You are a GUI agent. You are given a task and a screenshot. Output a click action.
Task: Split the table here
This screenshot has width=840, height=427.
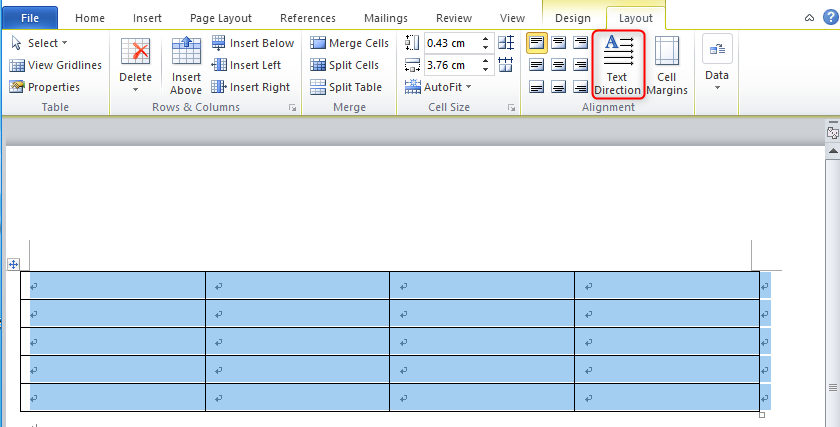pos(345,87)
